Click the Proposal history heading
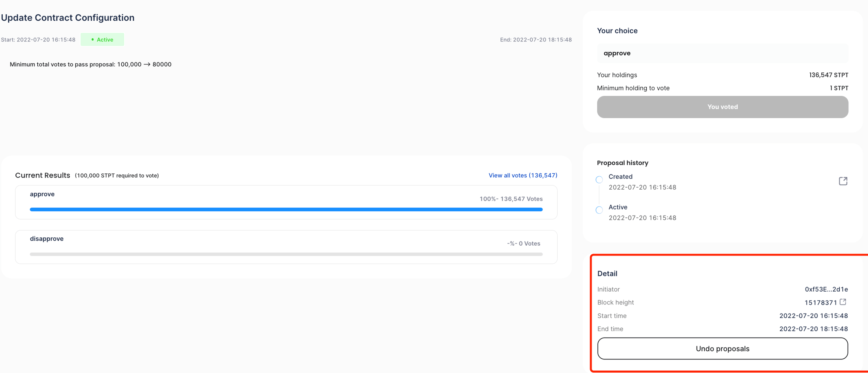Screen dimensions: 868x373 [x=622, y=163]
